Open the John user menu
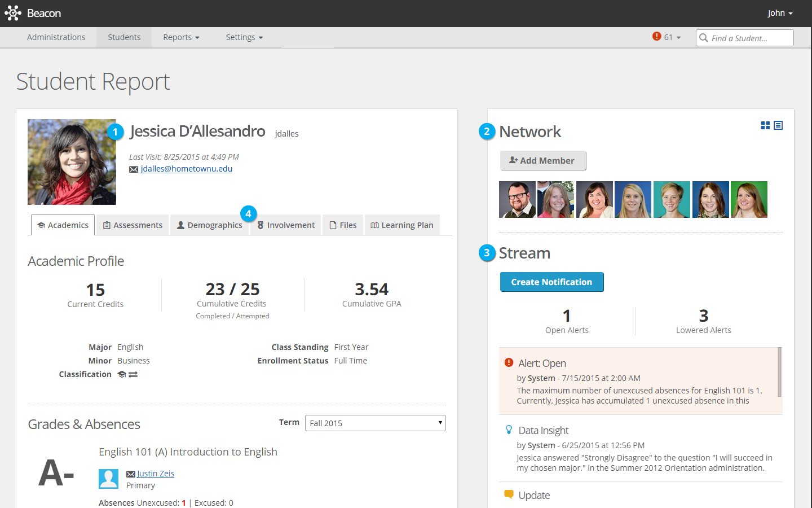The height and width of the screenshot is (508, 812). [x=780, y=13]
